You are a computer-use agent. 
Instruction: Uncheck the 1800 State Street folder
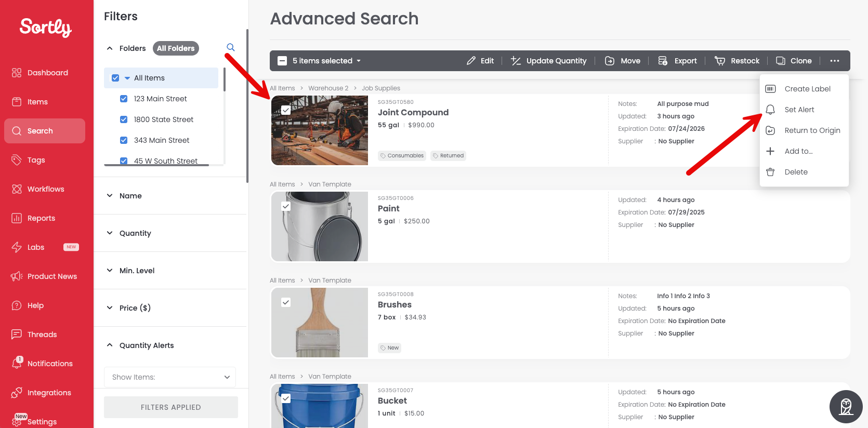[124, 119]
